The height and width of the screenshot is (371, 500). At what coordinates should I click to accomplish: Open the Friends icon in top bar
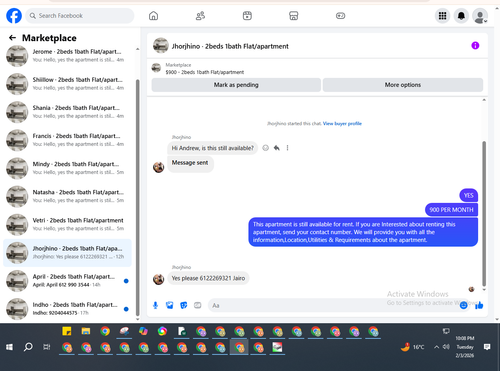pos(200,16)
